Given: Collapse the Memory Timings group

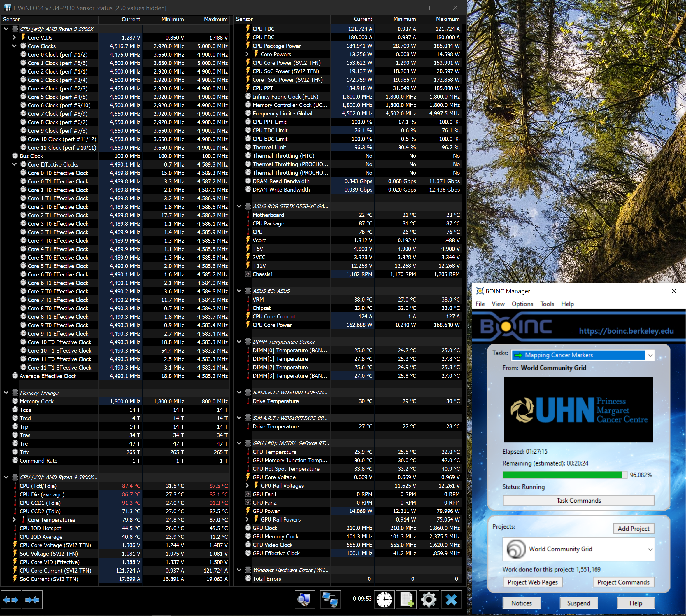Looking at the screenshot, I should (6, 393).
